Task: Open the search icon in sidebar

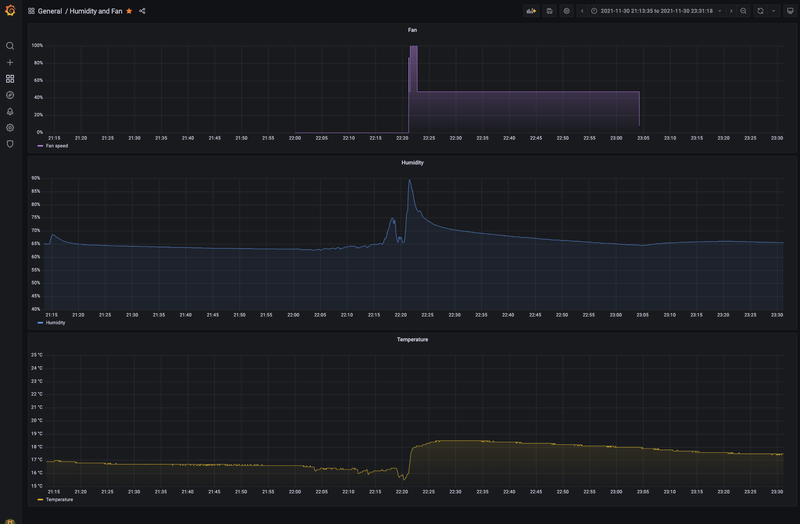Action: (10, 46)
